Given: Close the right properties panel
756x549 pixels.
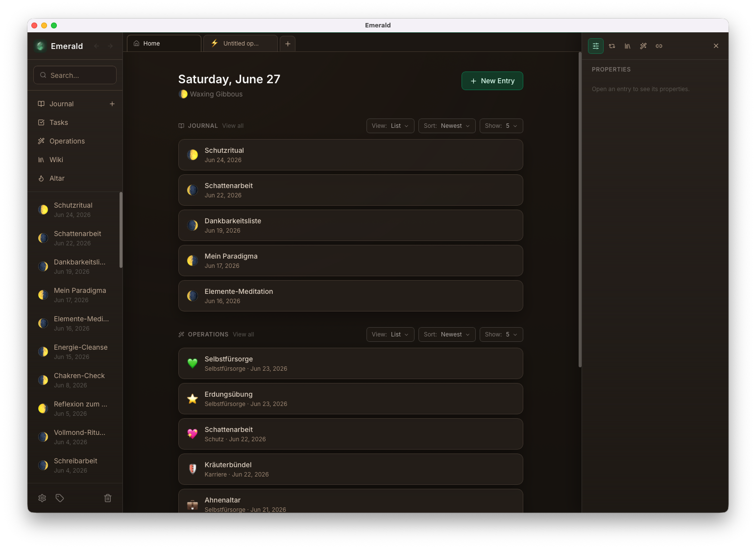Looking at the screenshot, I should point(716,46).
